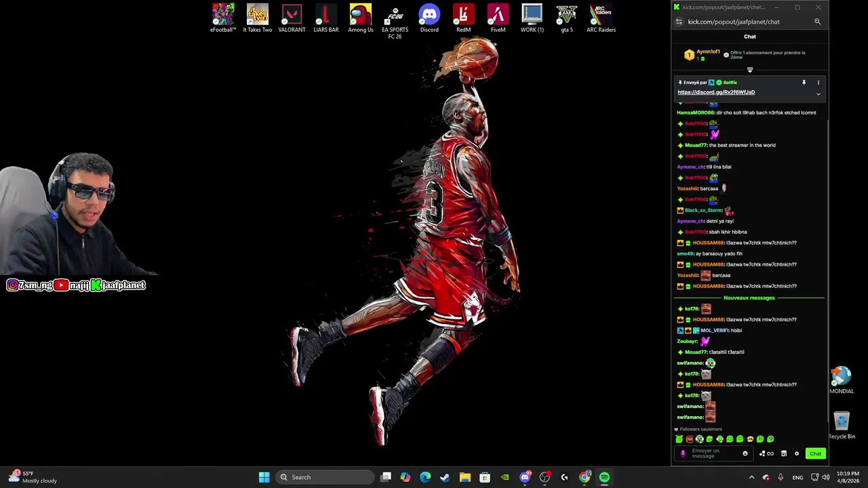Screen dimensions: 868x488
Task: Click the smo49 username in chat
Action: pyautogui.click(x=686, y=253)
